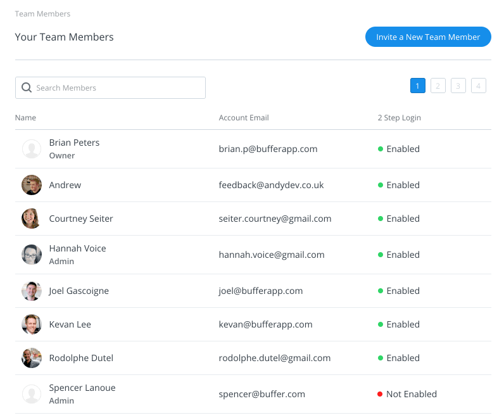504x420 pixels.
Task: Click Kevan Lee's Enabled status
Action: tap(399, 324)
